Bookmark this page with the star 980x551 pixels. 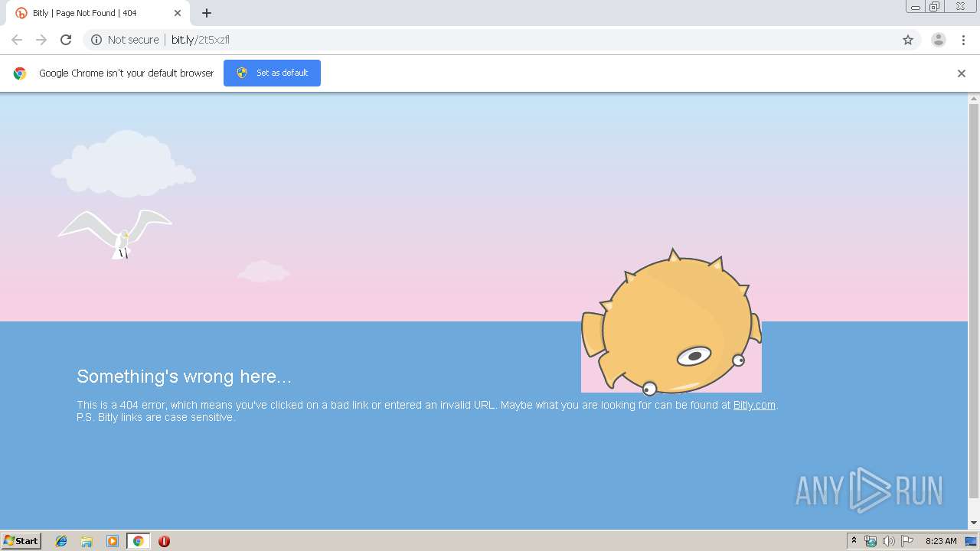(x=908, y=40)
